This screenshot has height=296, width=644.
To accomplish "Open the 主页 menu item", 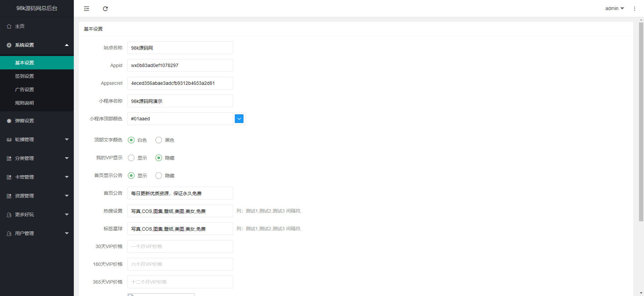I will pos(37,26).
